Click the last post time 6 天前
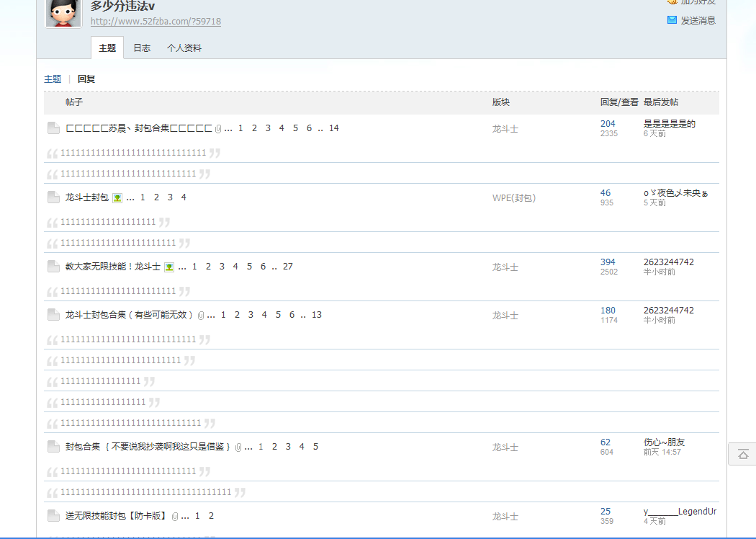Image resolution: width=756 pixels, height=539 pixels. point(654,133)
